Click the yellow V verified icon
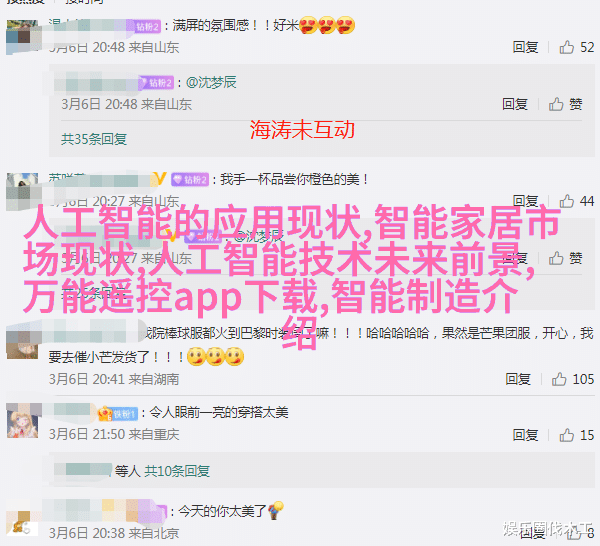This screenshot has width=600, height=546. point(160,179)
